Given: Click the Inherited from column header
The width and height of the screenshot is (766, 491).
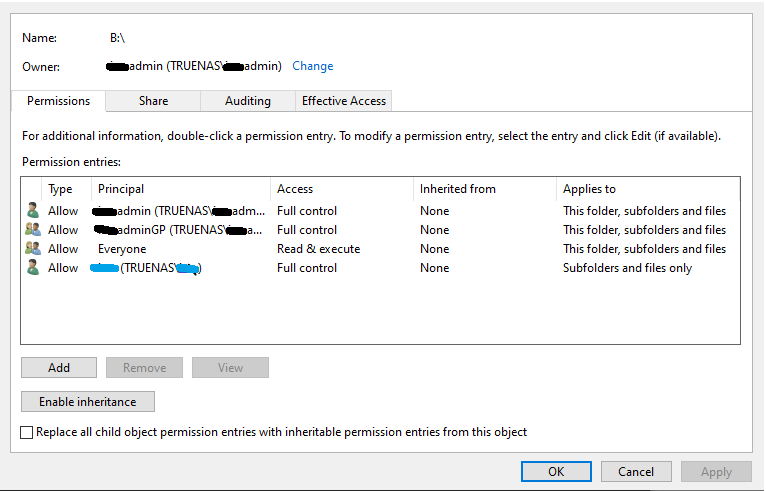Looking at the screenshot, I should pos(484,189).
